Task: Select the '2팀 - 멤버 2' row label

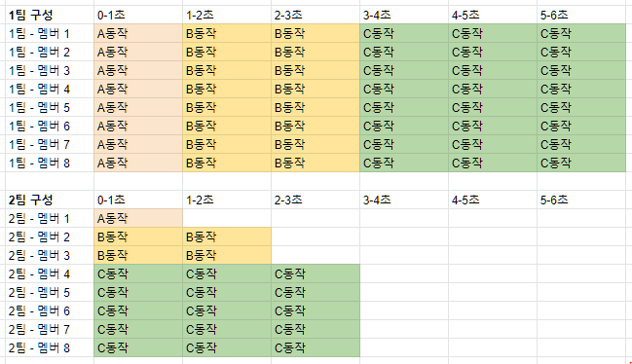Action: [50, 237]
